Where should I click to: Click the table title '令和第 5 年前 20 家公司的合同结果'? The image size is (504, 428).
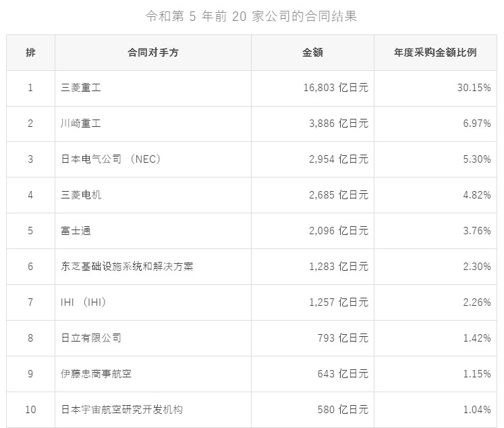click(251, 16)
